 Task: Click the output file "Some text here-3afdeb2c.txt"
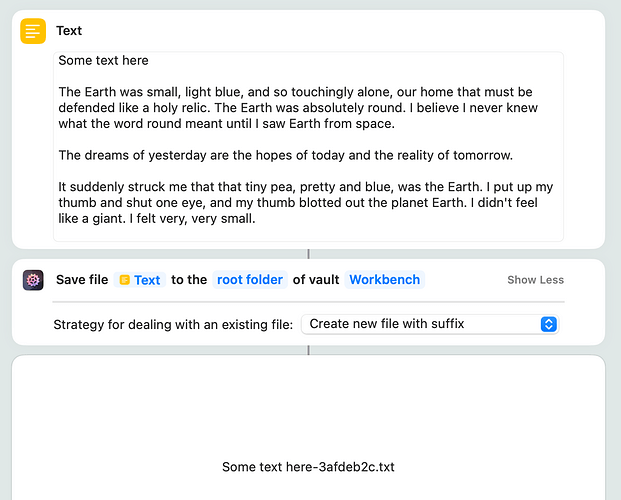(x=308, y=467)
